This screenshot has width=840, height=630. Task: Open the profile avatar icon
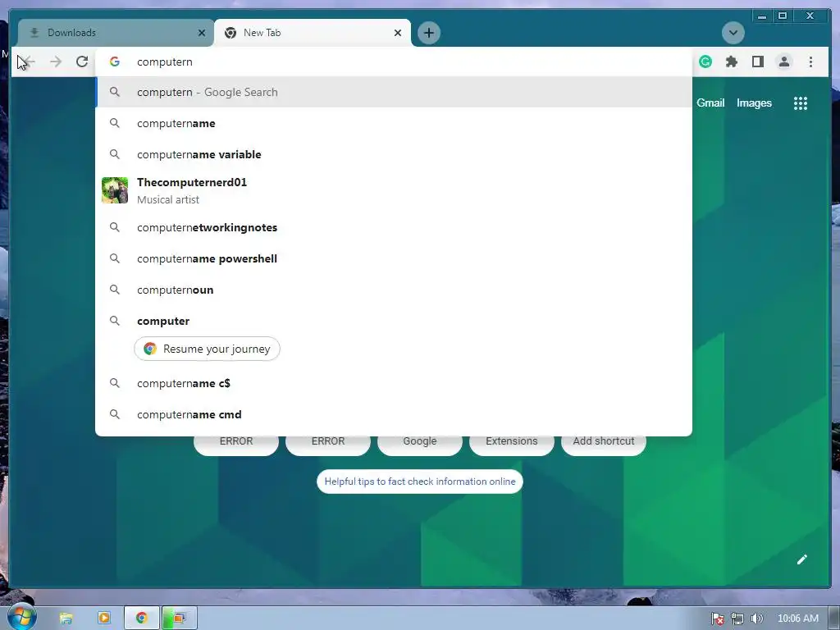tap(783, 62)
